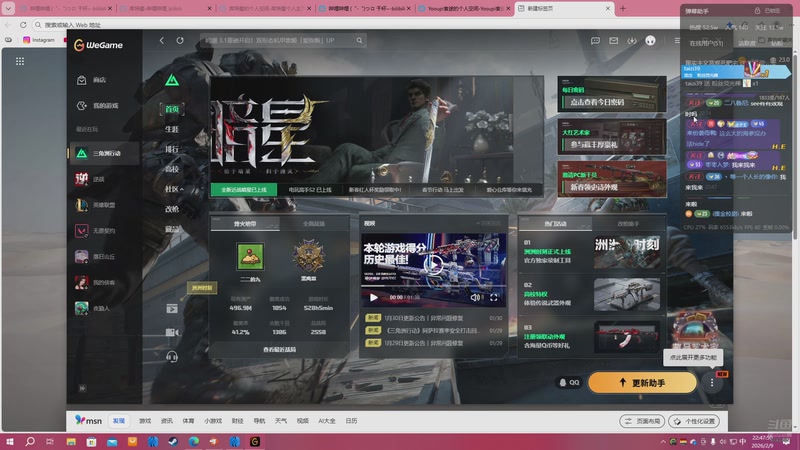Click the video progress bar

(x=434, y=286)
